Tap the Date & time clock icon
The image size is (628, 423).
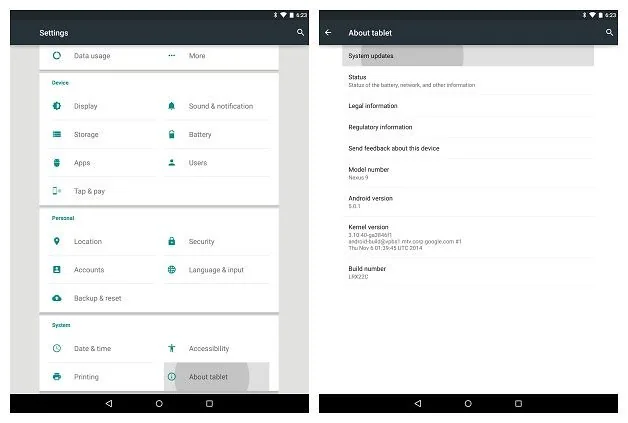(57, 348)
